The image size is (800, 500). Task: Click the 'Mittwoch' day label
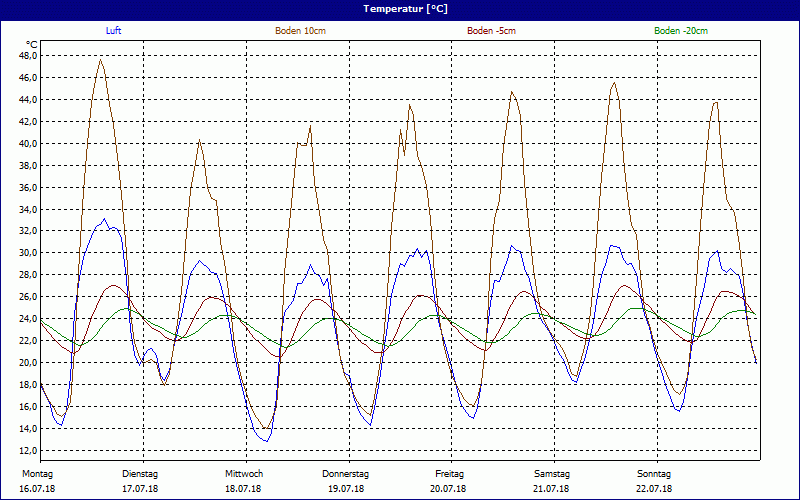point(244,474)
